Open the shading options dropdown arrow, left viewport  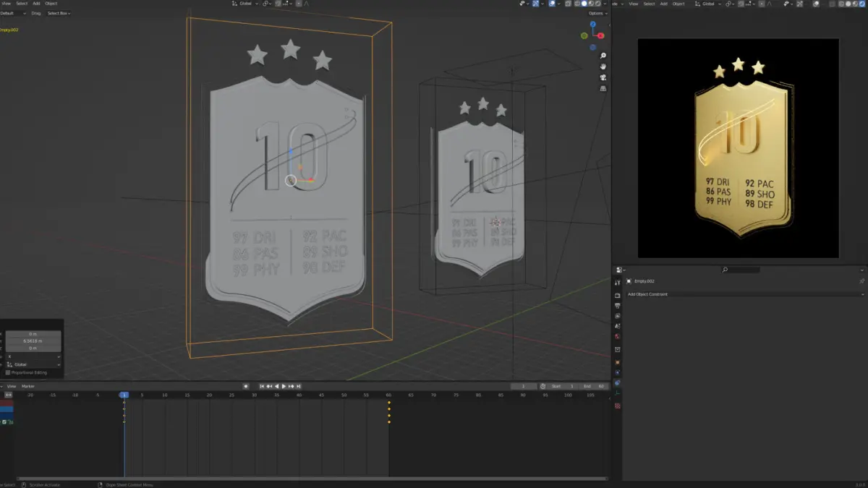605,4
